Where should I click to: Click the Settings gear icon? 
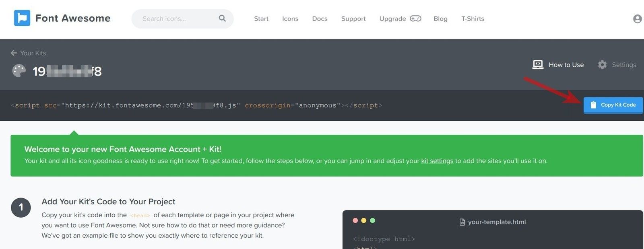coord(602,65)
